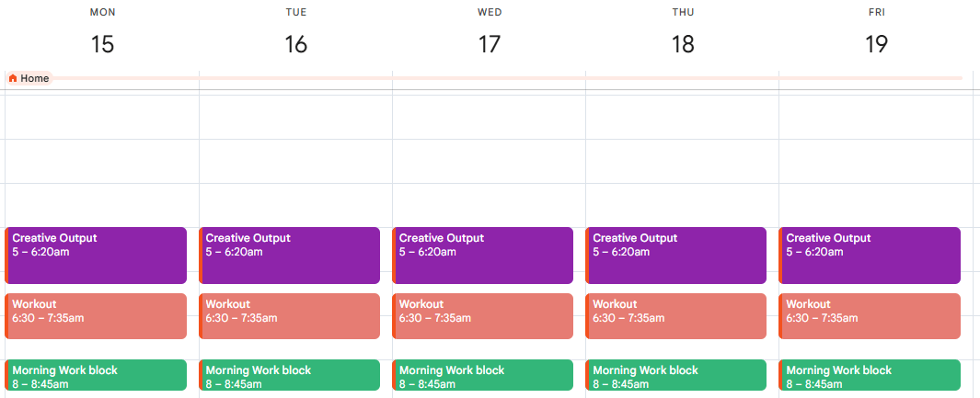The height and width of the screenshot is (398, 980).
Task: Open Tuesday's Creative Output event
Action: point(289,256)
